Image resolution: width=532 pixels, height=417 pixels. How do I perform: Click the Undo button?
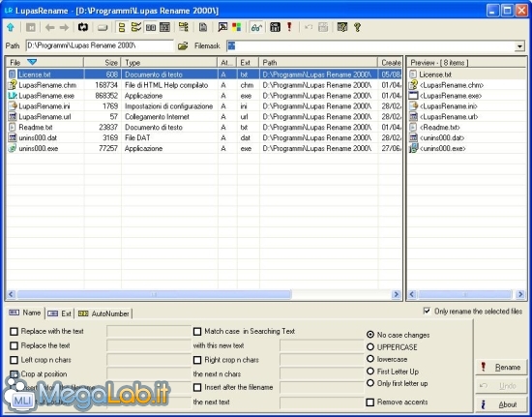point(501,386)
